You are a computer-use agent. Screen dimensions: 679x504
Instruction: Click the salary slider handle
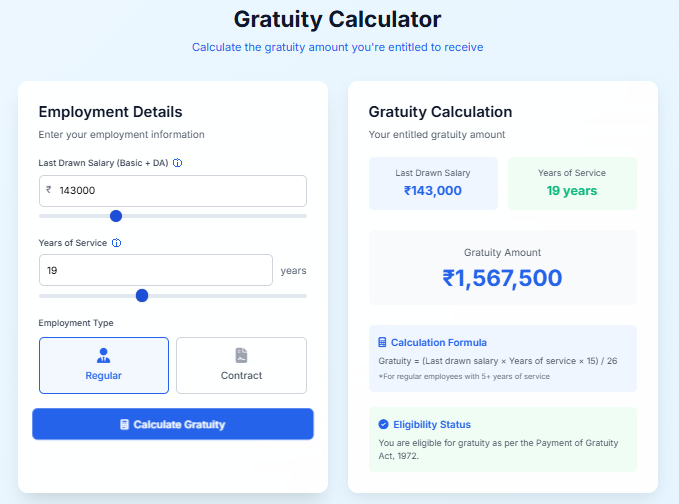116,215
